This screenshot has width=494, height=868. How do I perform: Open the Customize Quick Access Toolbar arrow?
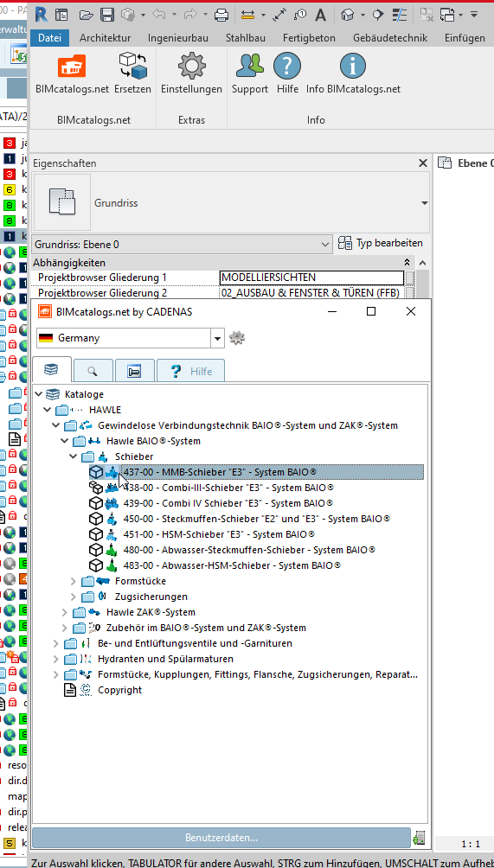[474, 15]
